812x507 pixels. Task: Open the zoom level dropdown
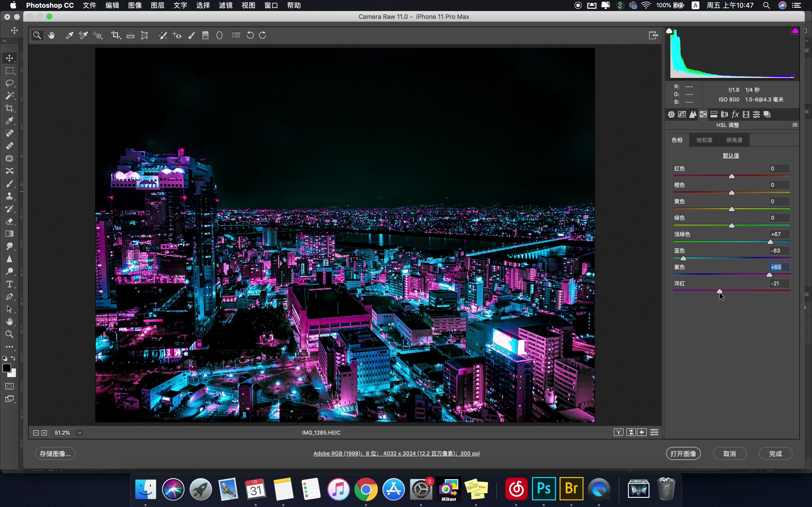point(80,433)
